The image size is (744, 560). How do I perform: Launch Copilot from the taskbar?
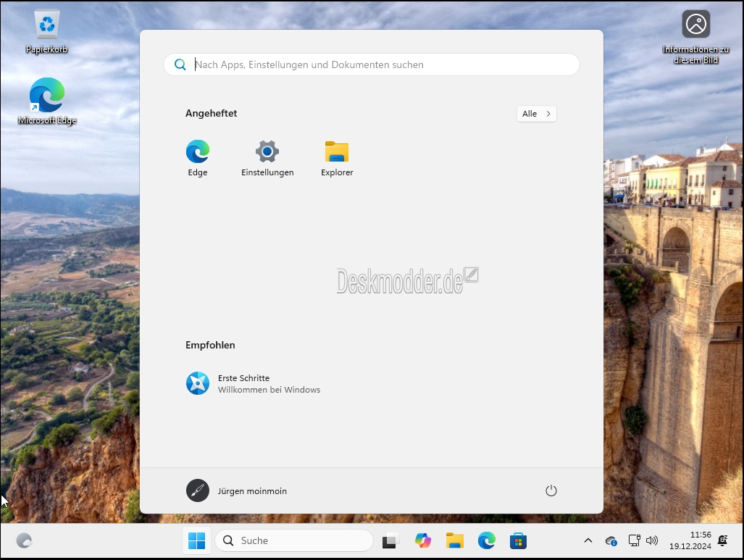pos(422,540)
